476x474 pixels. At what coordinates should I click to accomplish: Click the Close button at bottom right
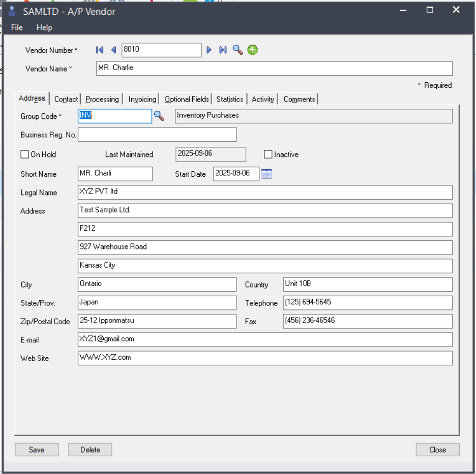(437, 450)
